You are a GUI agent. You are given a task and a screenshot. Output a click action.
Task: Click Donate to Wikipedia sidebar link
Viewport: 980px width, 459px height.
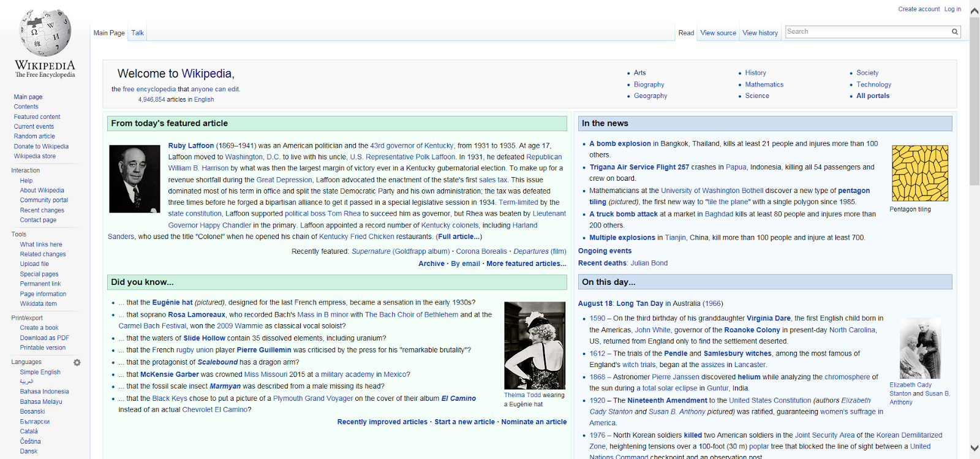(x=41, y=146)
